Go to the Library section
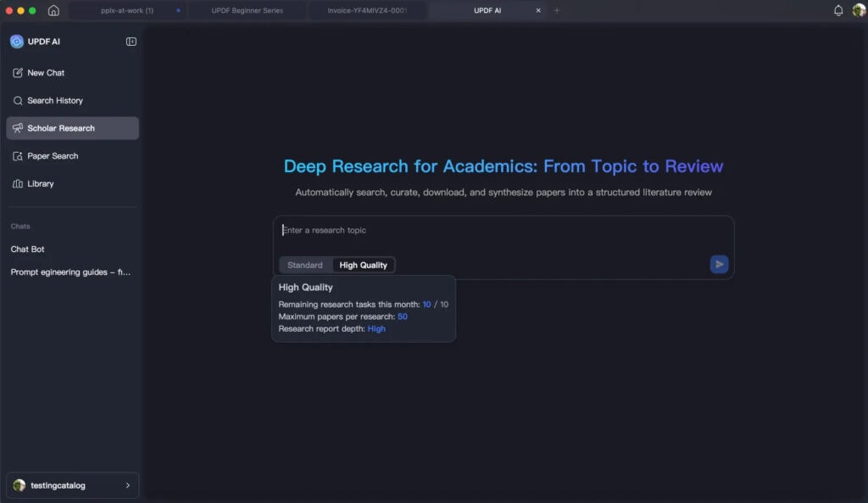Image resolution: width=868 pixels, height=503 pixels. (40, 184)
